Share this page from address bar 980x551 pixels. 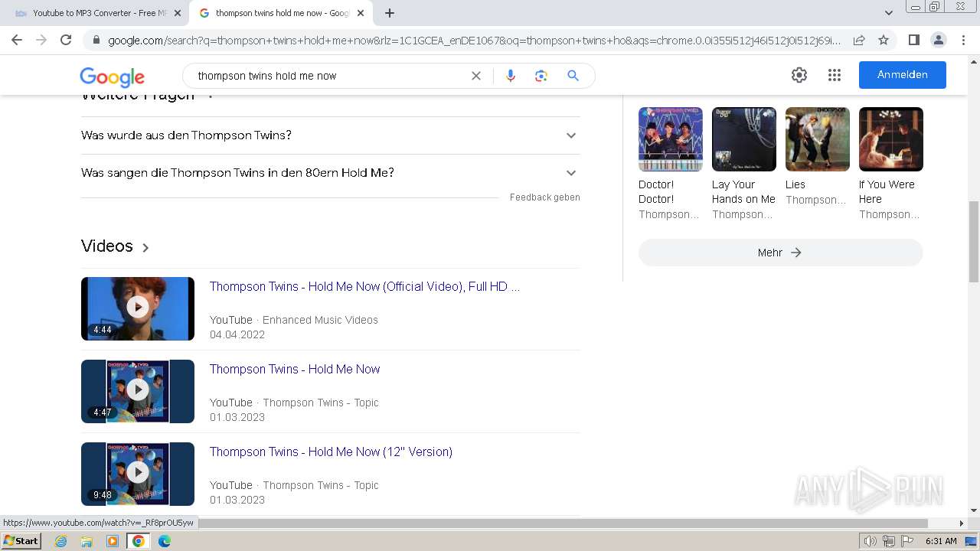click(x=859, y=40)
